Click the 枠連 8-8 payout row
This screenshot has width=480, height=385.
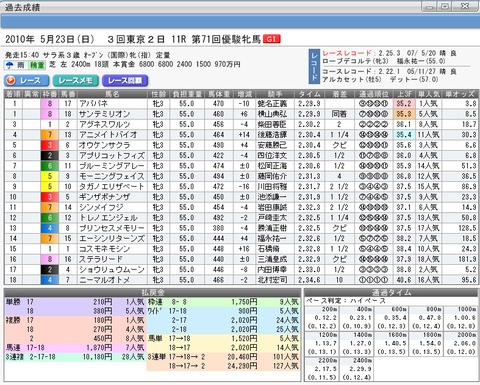[223, 302]
